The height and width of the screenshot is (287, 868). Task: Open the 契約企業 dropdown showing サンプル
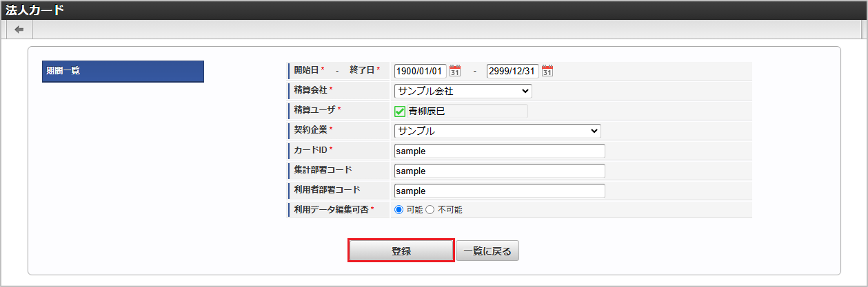[498, 131]
